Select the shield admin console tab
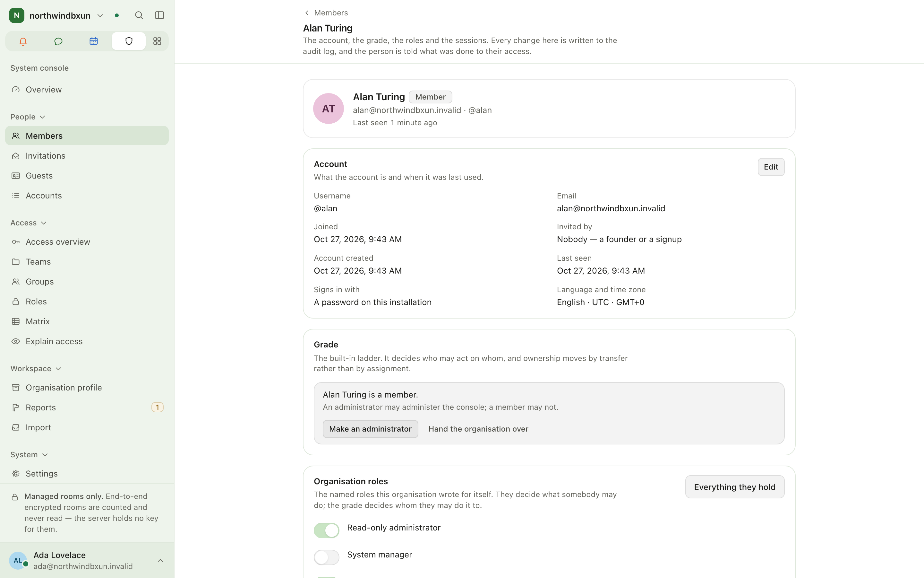The width and height of the screenshot is (924, 578). [x=129, y=41]
